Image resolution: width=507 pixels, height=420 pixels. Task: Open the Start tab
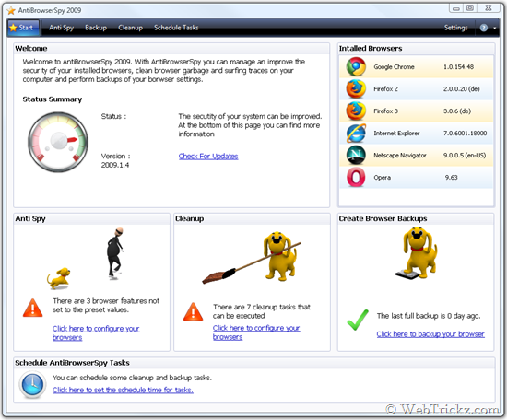point(23,28)
